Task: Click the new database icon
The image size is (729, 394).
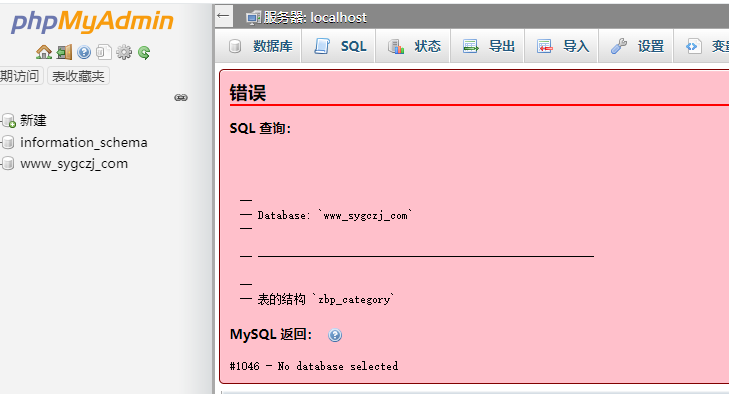Action: point(9,120)
